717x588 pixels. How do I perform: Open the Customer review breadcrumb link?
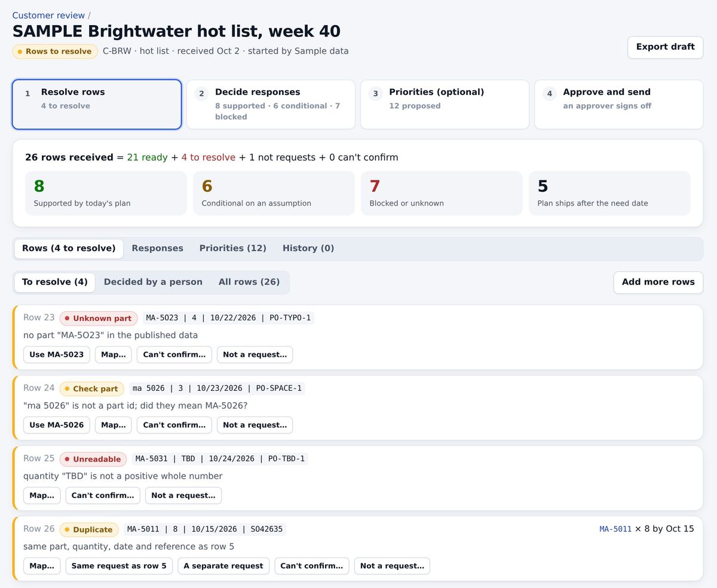(x=48, y=16)
